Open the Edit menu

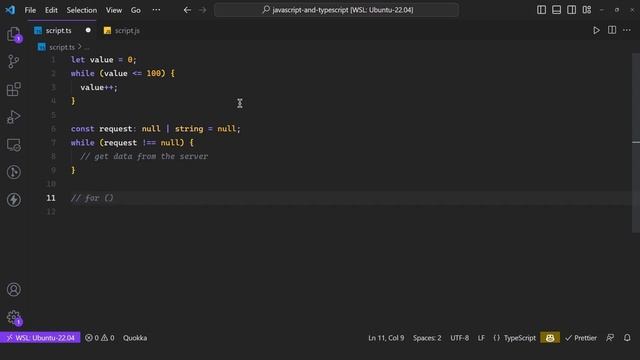pyautogui.click(x=51, y=10)
